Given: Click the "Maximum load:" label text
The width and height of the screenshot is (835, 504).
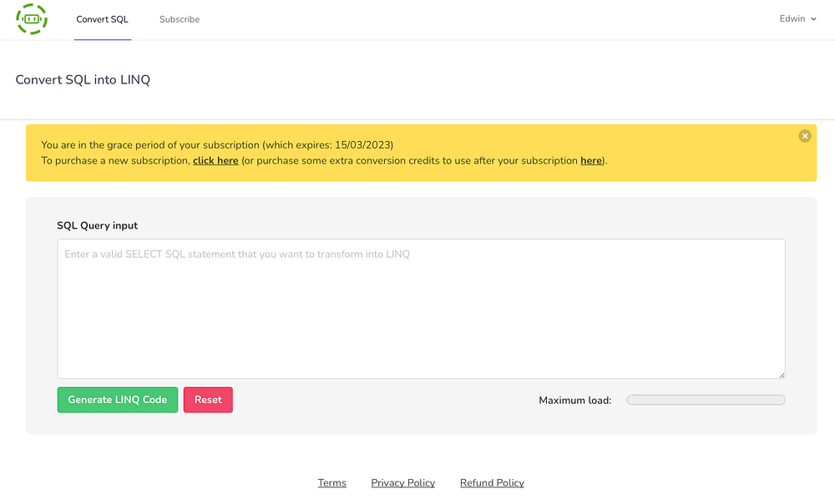Looking at the screenshot, I should pos(574,401).
